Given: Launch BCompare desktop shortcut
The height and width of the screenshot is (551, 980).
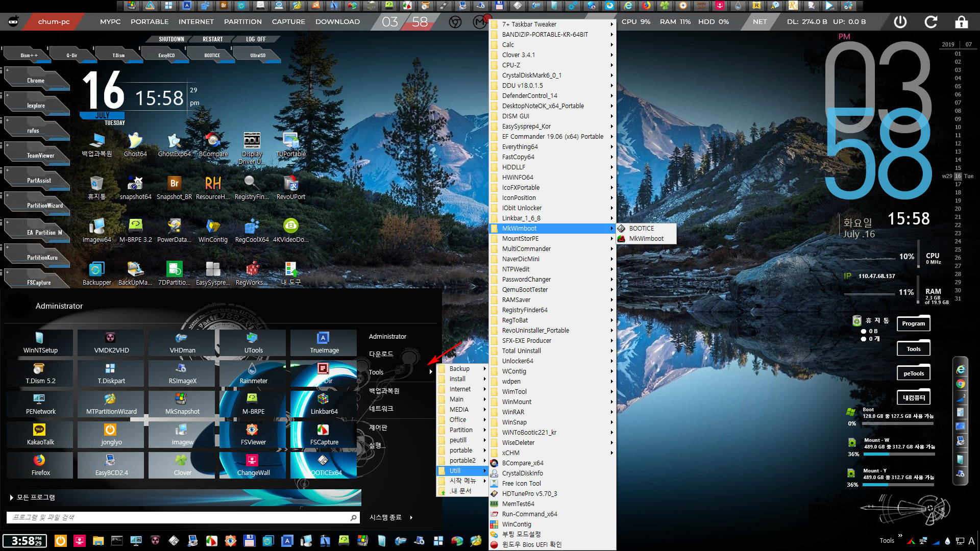Looking at the screenshot, I should (x=213, y=144).
